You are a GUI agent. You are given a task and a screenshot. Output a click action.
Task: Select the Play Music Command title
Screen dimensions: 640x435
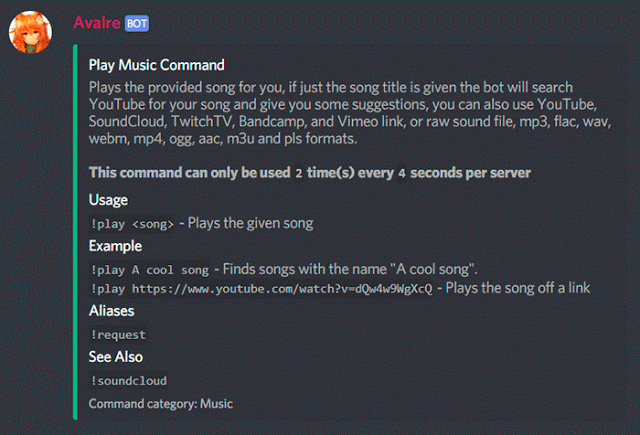[x=157, y=65]
